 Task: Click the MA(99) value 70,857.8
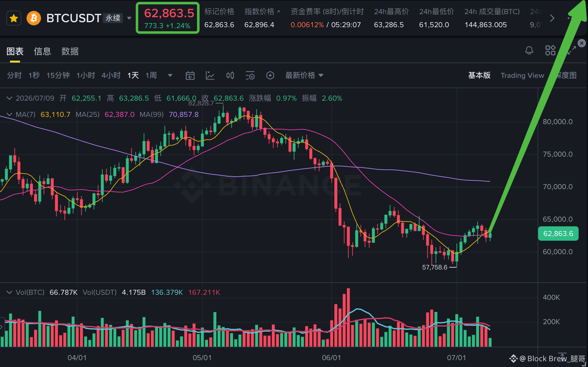pos(184,114)
